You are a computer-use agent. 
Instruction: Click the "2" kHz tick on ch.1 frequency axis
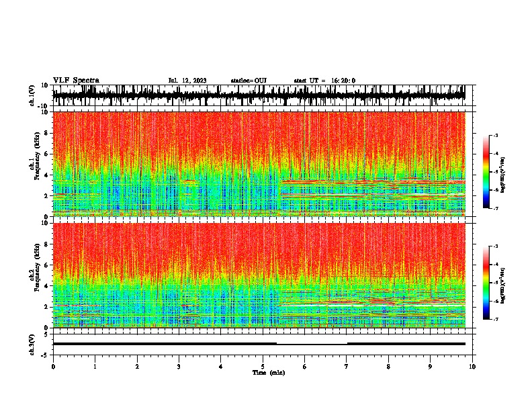tap(47, 196)
